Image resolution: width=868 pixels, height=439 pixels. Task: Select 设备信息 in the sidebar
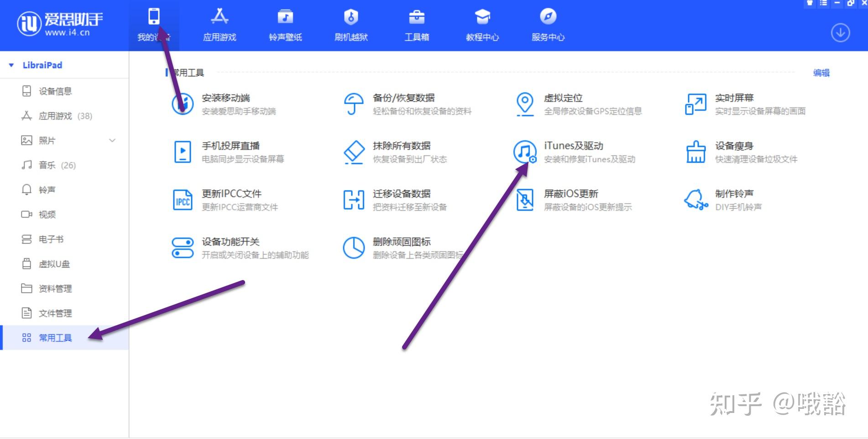click(x=64, y=91)
